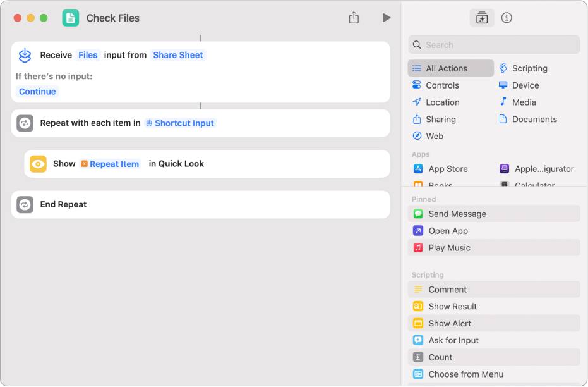Click the Check Files shortcut icon
Image resolution: width=588 pixels, height=387 pixels.
point(71,18)
